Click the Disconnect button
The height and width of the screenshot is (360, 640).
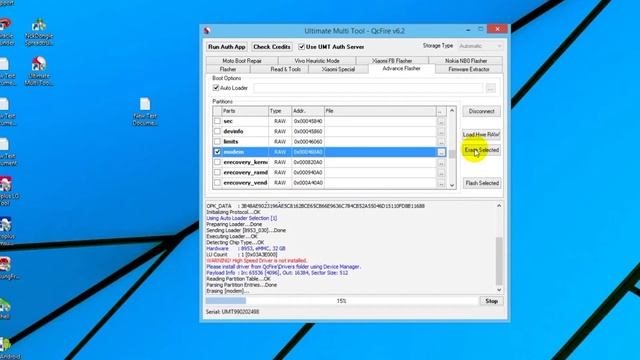pos(482,111)
